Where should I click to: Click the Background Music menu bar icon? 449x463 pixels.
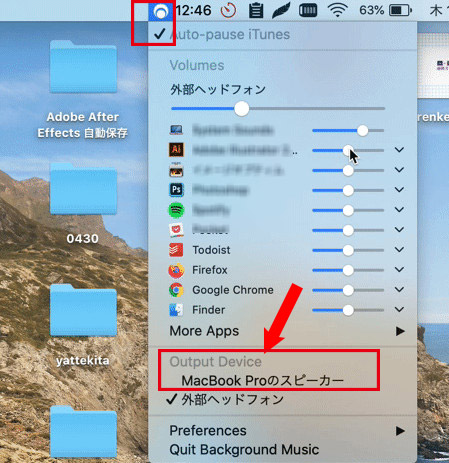[161, 11]
